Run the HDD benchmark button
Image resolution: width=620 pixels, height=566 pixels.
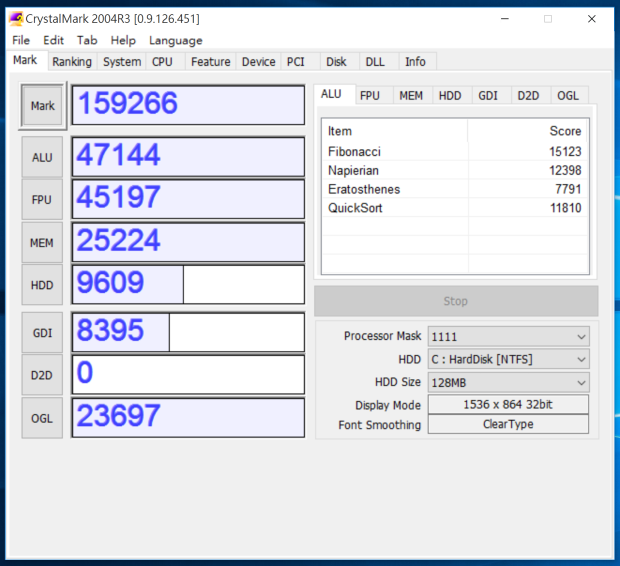42,285
